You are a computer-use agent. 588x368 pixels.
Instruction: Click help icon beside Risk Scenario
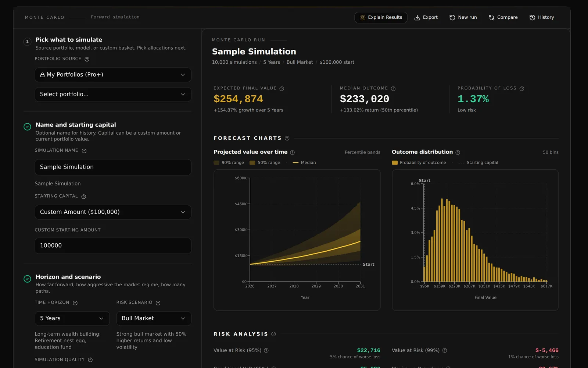158,303
